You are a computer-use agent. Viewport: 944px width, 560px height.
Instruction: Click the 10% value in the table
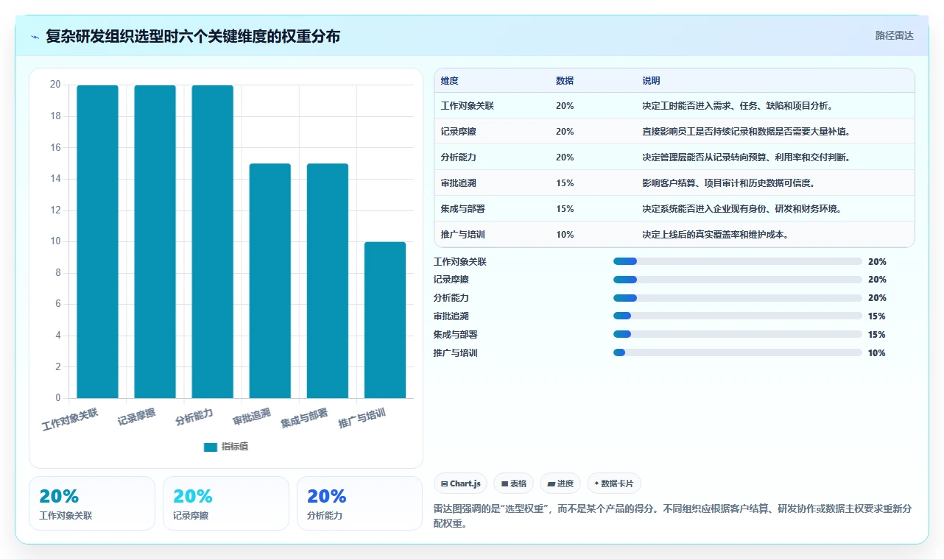[x=565, y=235]
